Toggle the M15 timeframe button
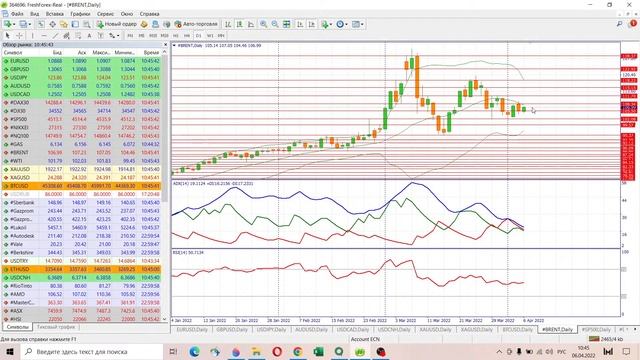Screen dimensions: 640x360 (153, 36)
